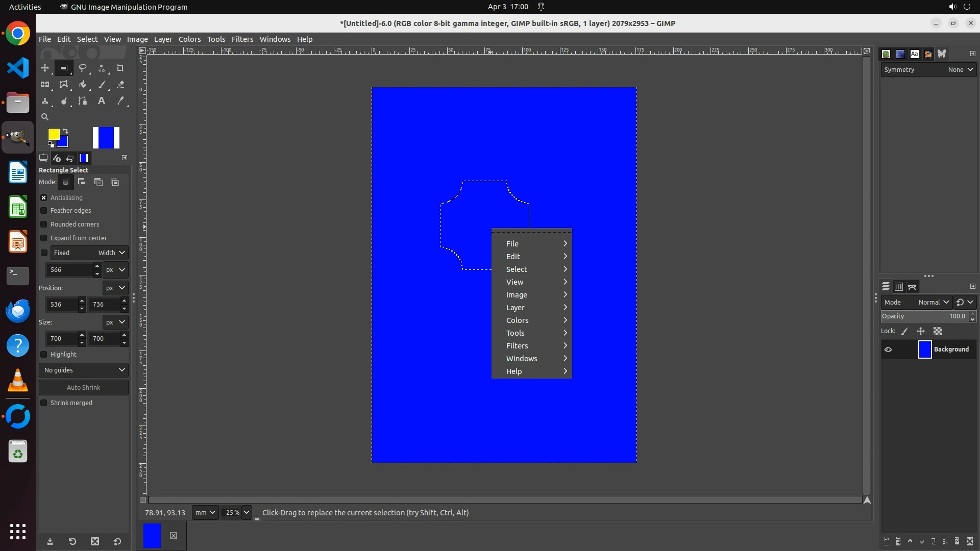Hide the Background layer with eye icon
Viewport: 980px width, 551px height.
coord(888,349)
